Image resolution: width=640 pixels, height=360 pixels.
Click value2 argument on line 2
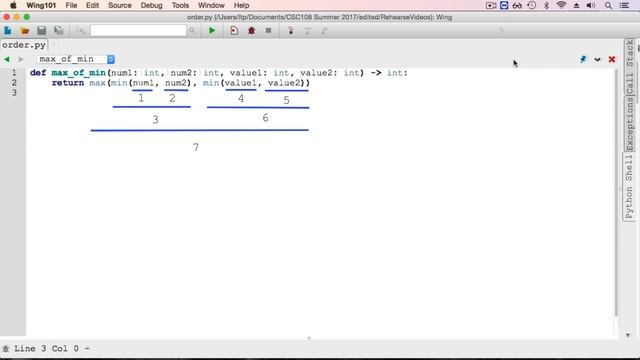(284, 83)
